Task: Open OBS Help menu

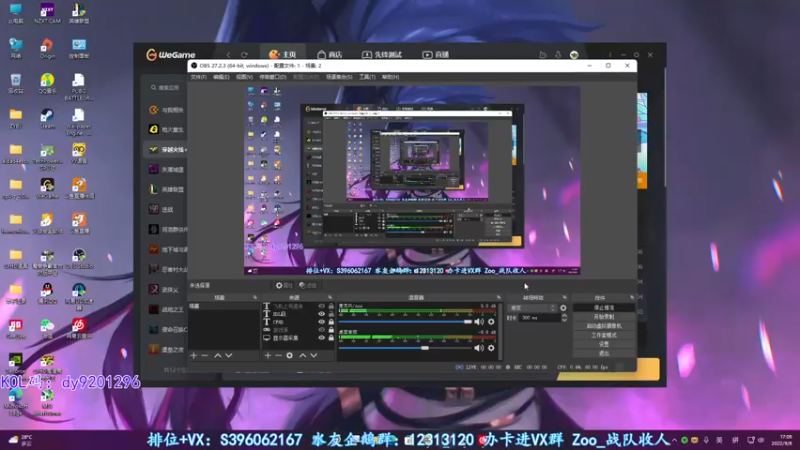Action: [x=390, y=77]
